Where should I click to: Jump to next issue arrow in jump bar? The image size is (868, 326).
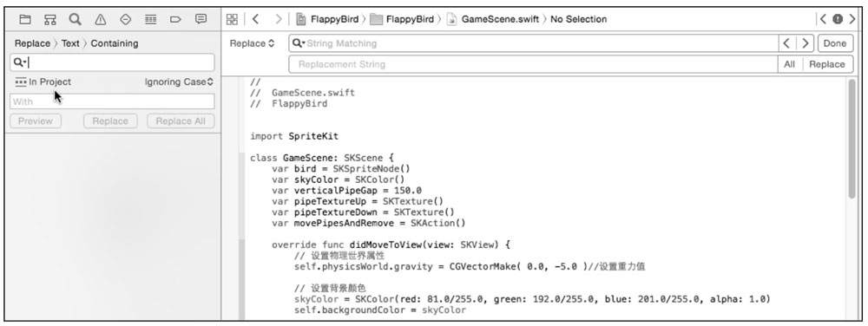click(852, 19)
